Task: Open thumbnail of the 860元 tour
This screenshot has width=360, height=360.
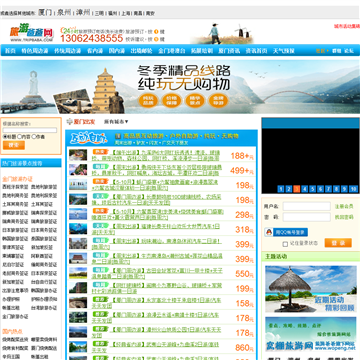Action: click(78, 347)
